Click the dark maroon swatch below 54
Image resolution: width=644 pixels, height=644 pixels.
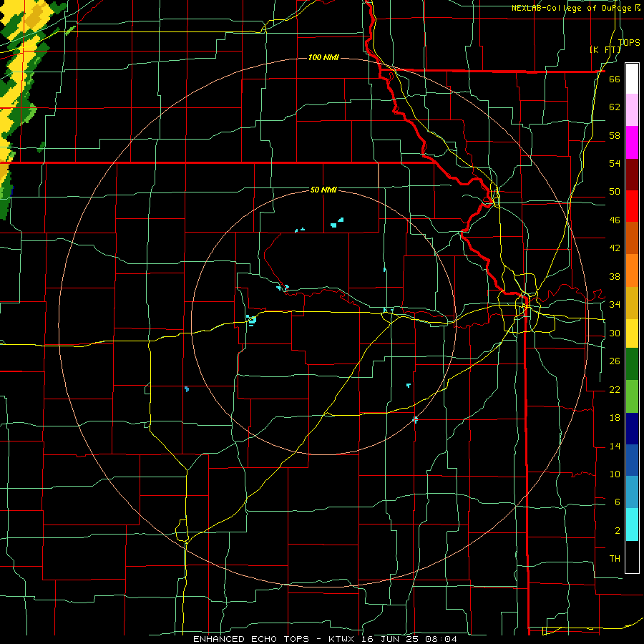(x=632, y=175)
